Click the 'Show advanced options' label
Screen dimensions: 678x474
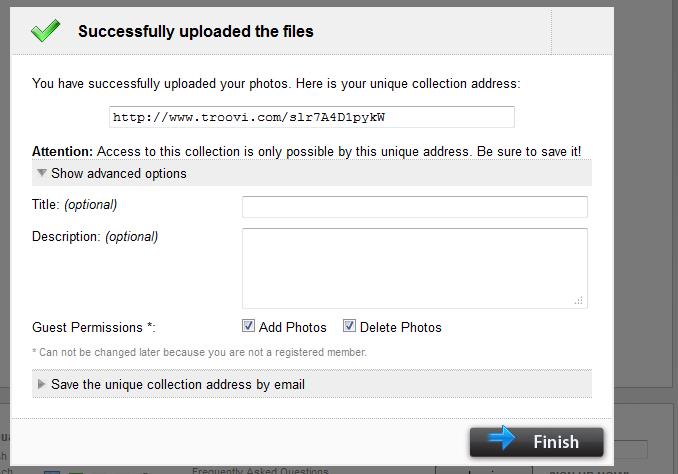coord(118,173)
